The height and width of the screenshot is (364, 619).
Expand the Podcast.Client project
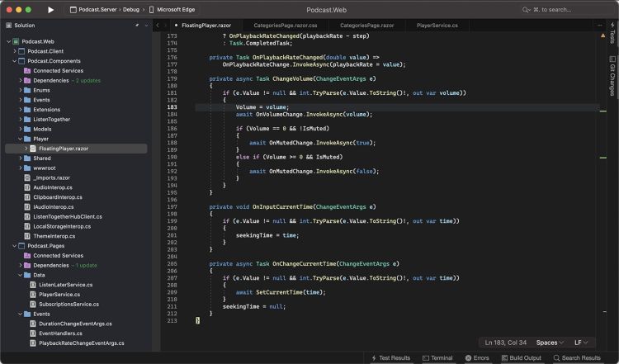15,51
